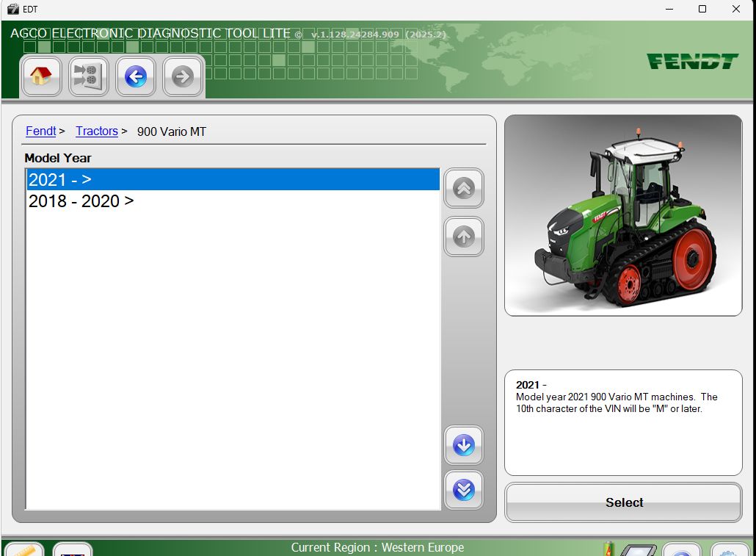The image size is (756, 556).
Task: Click the grey forward arrow button
Action: pyautogui.click(x=182, y=76)
